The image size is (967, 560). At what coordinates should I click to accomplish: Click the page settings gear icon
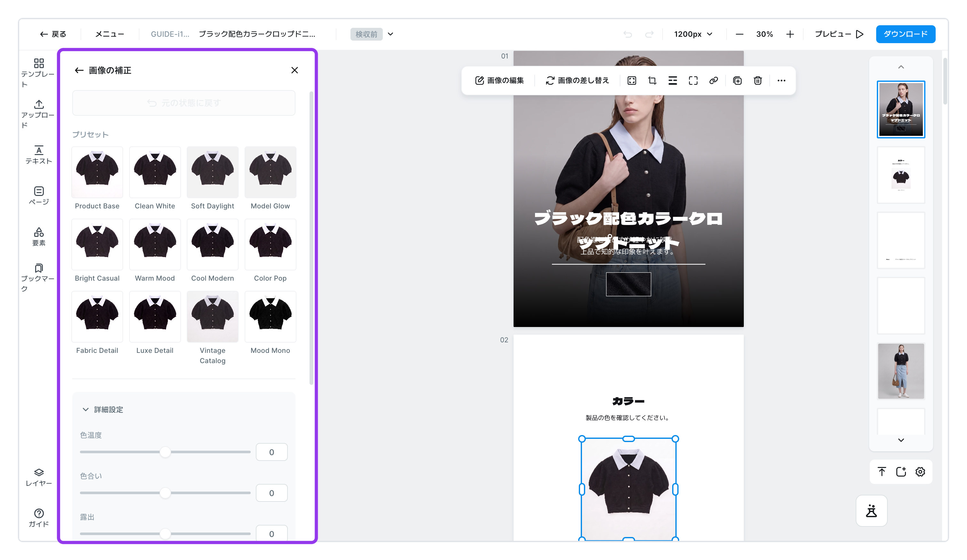920,472
